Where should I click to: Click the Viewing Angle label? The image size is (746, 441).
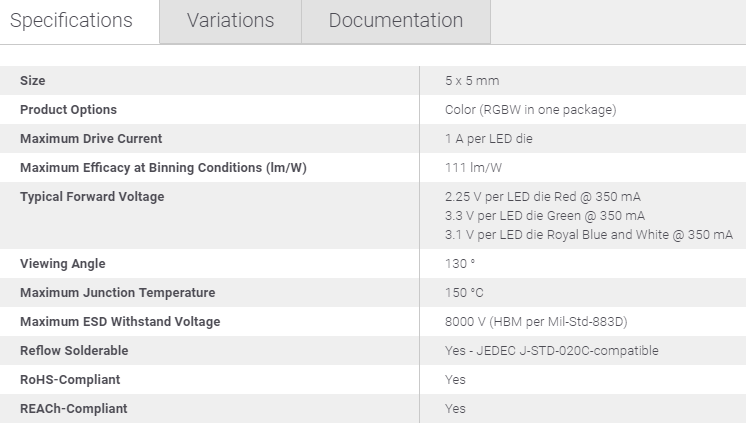click(63, 264)
